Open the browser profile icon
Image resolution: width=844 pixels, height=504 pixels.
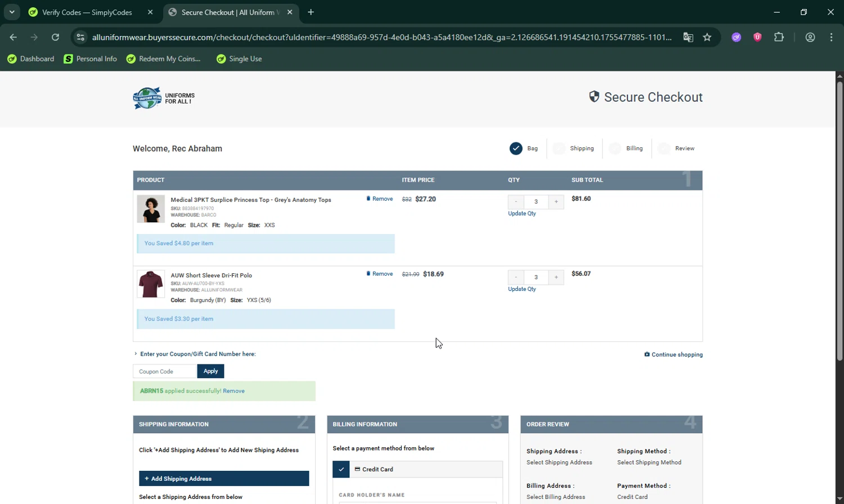(810, 37)
